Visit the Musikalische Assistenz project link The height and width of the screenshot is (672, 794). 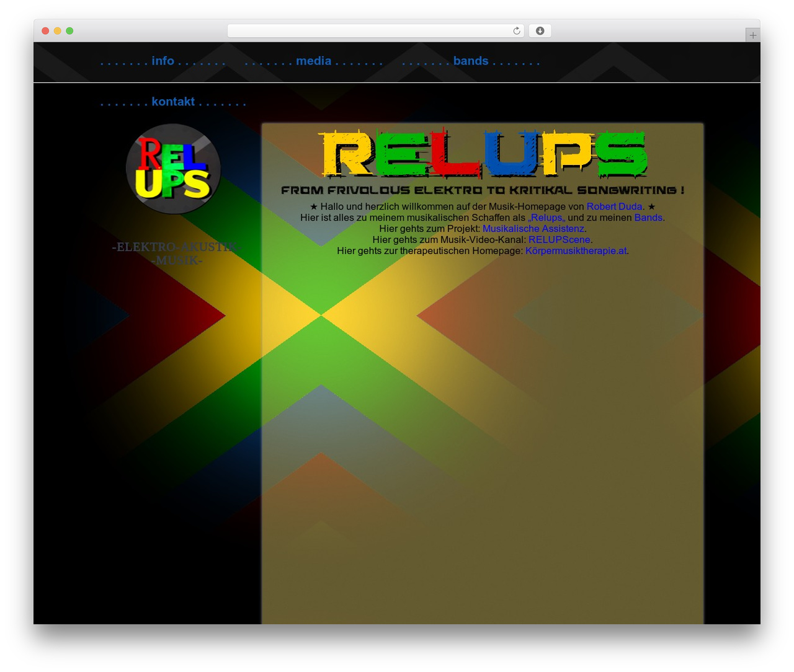(x=533, y=229)
